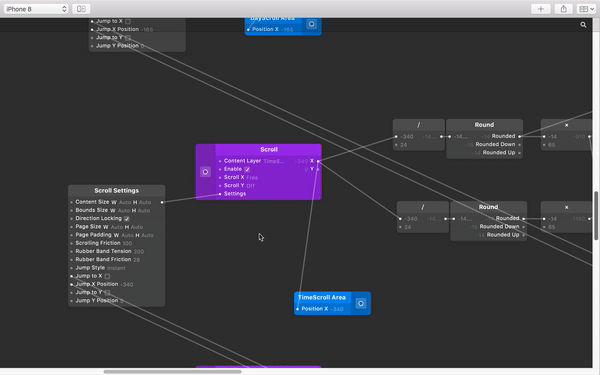Toggle Jump to X checkbox in Scroll Settings
Viewport: 600px width, 375px height.
[108, 276]
